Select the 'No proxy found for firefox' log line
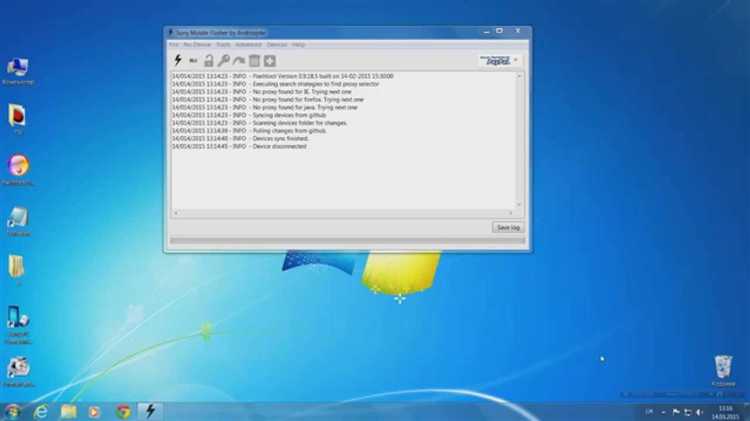 point(268,100)
